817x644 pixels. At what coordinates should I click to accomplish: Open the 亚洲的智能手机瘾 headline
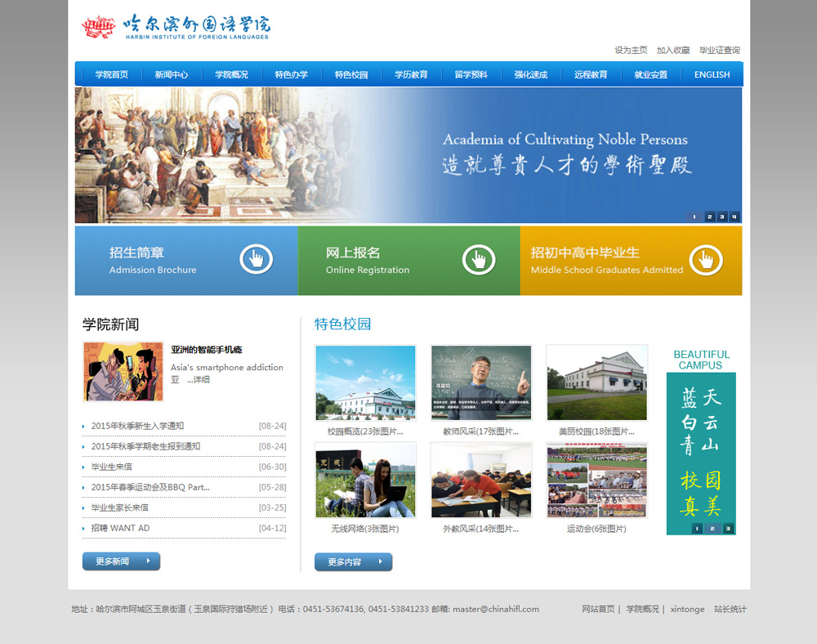click(207, 350)
